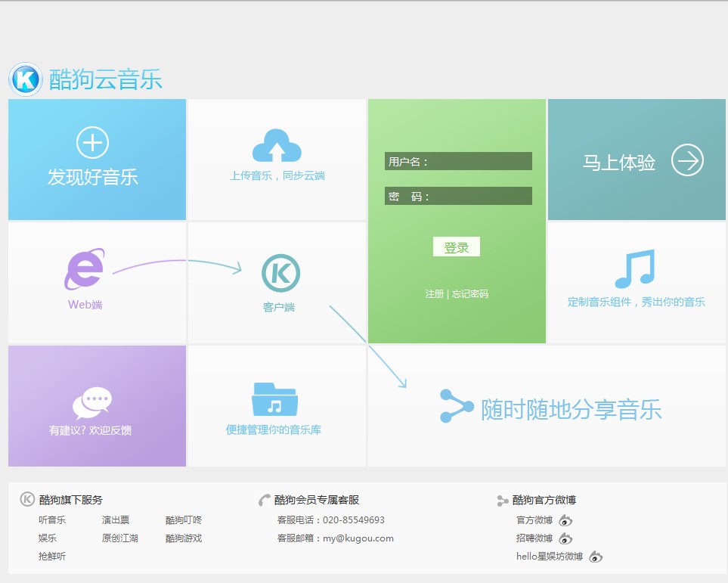This screenshot has width=728, height=583.
Task: Open the 注册 register link
Action: click(434, 294)
